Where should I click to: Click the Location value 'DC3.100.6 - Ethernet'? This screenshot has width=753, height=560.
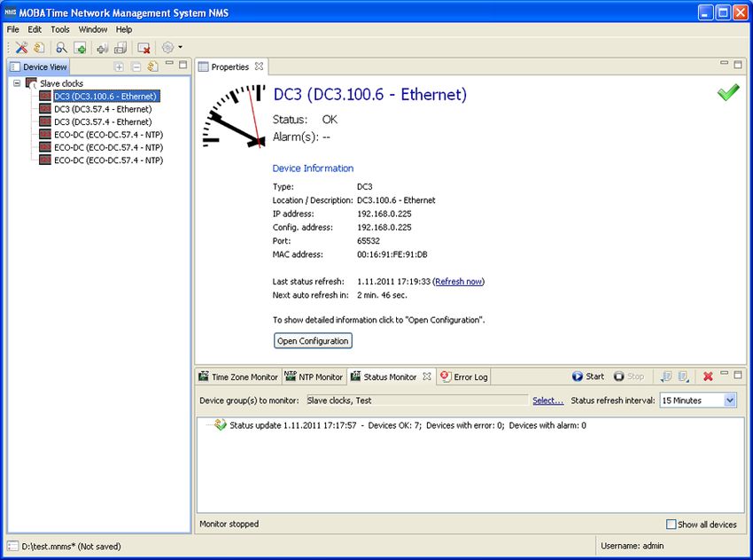(396, 200)
